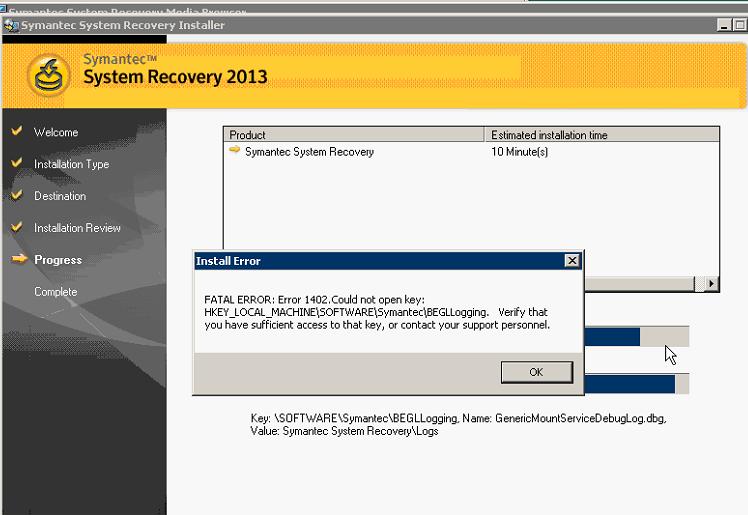
Task: Select the Destination step label
Action: click(x=60, y=196)
